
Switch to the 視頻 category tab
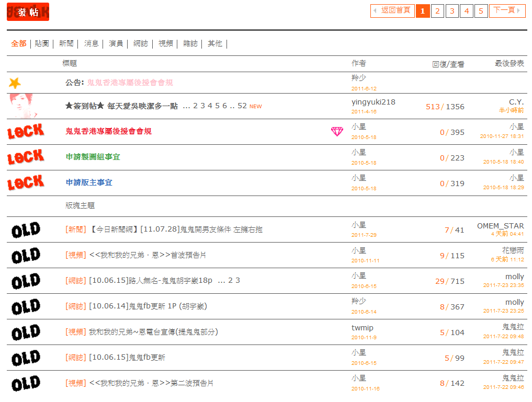tap(166, 43)
